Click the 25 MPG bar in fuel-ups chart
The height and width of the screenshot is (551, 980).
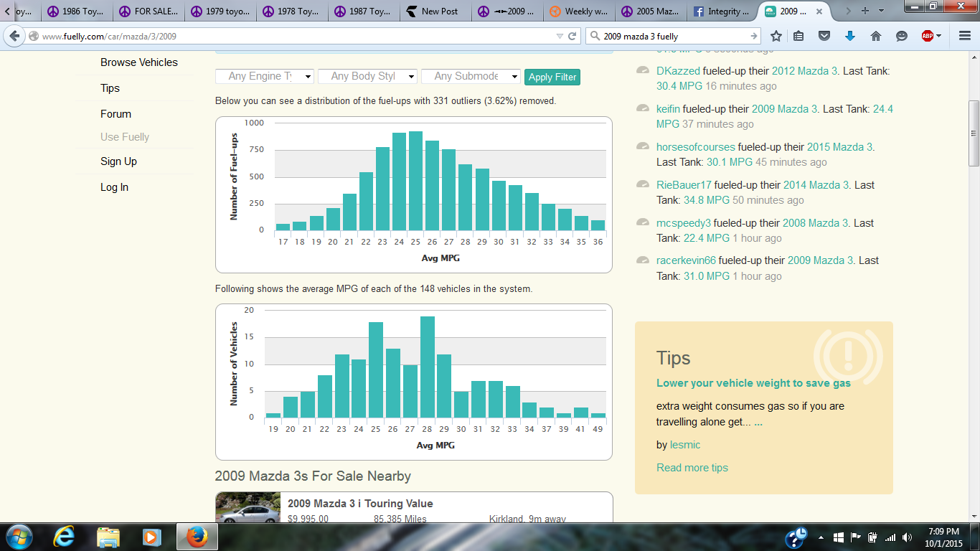(415, 181)
